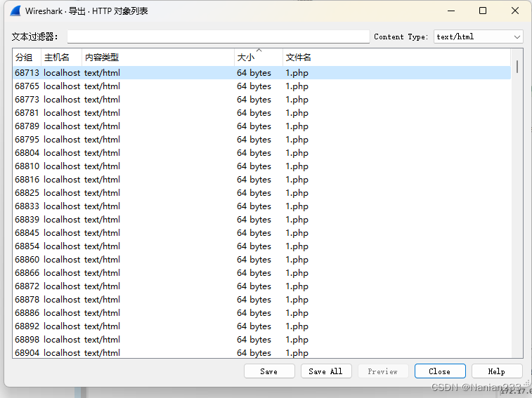Minimize the HTTP object list window
Viewport: 532px width, 398px height.
click(451, 11)
